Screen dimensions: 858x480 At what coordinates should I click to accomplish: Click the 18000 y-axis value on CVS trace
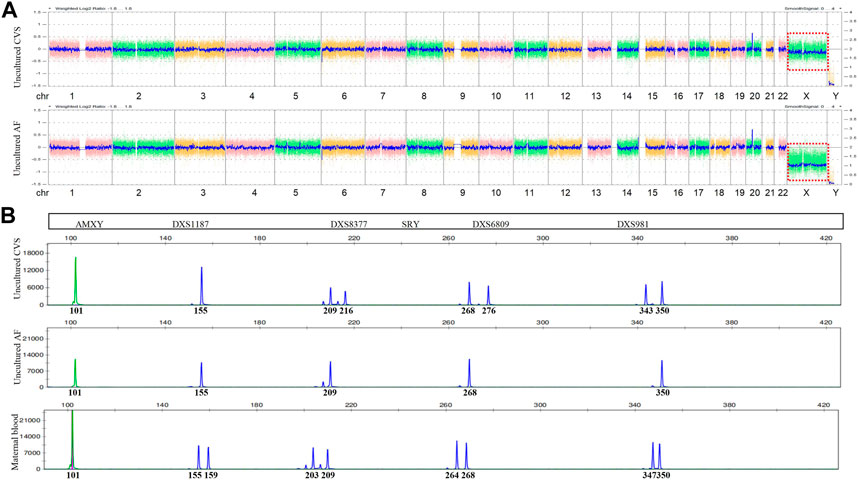(35, 253)
